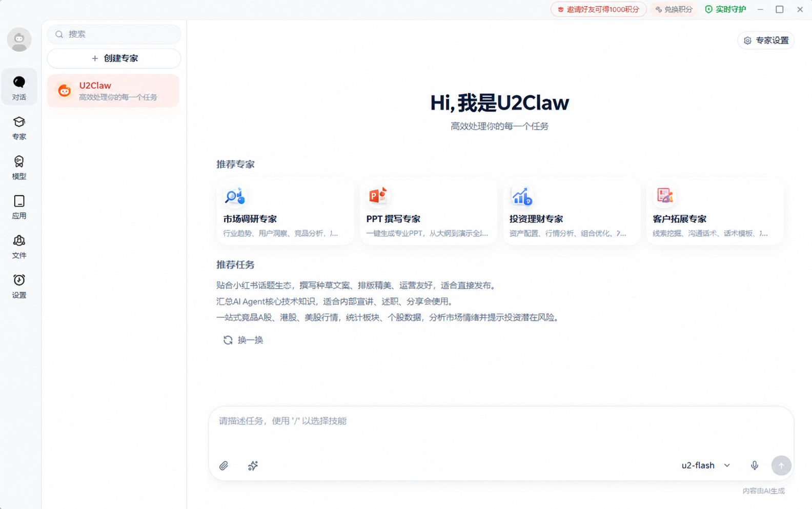Switch to the 对话 chat section
Image resolution: width=812 pixels, height=509 pixels.
(19, 88)
